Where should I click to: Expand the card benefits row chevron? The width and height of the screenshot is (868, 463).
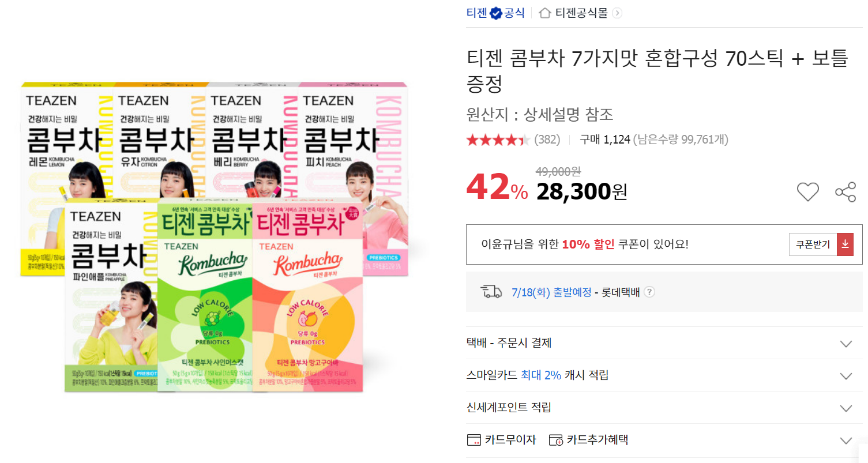click(846, 441)
